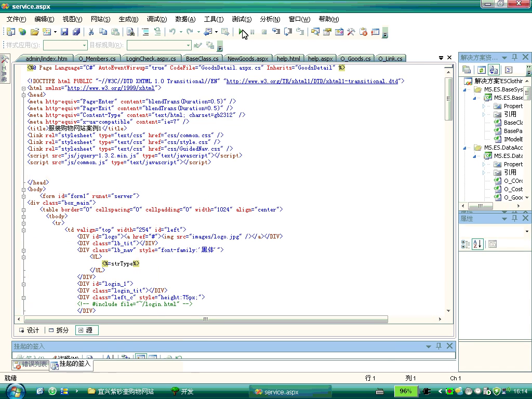This screenshot has height=399, width=532.
Task: Open Solution Explorer via magnifier window icon
Action: click(315, 32)
